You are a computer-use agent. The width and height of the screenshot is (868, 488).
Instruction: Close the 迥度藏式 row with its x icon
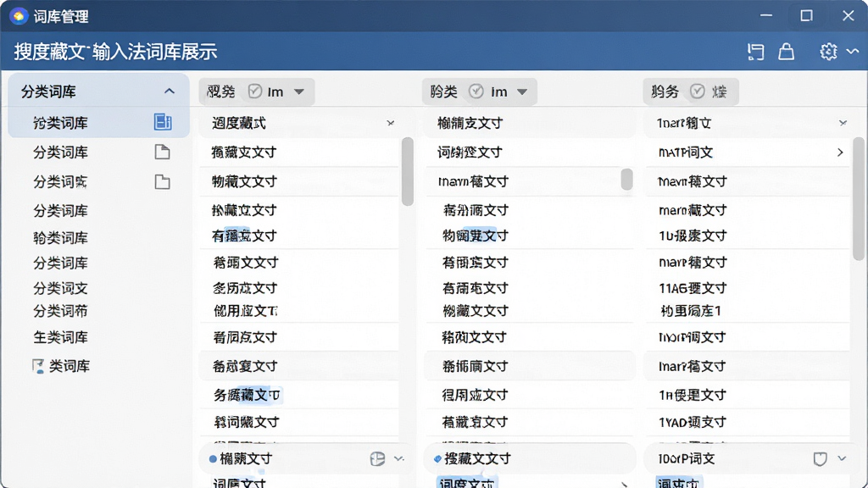pyautogui.click(x=390, y=123)
